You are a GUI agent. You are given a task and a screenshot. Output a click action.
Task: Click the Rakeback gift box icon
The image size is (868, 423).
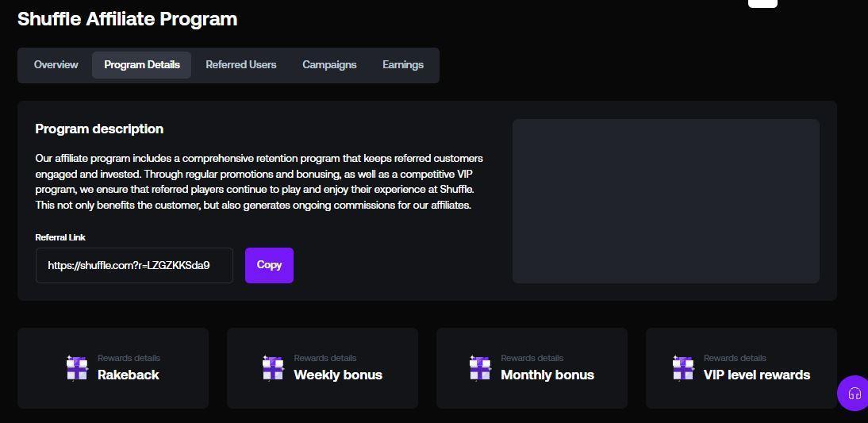click(x=77, y=367)
